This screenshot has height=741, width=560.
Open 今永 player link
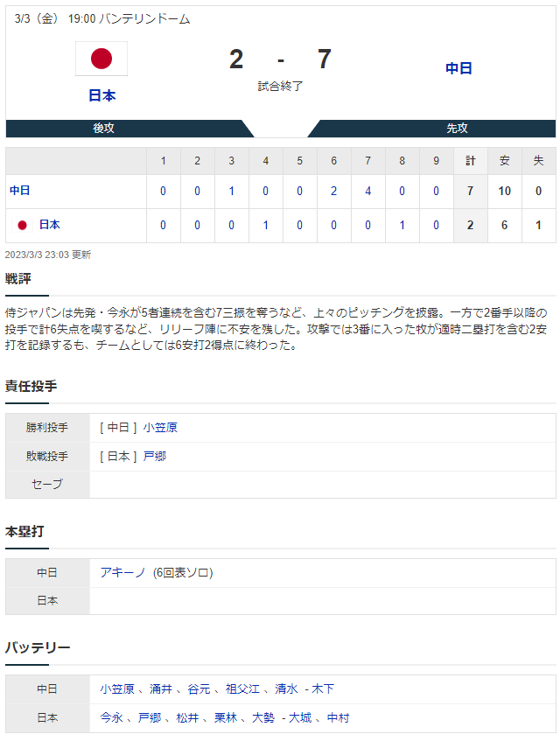pyautogui.click(x=111, y=718)
